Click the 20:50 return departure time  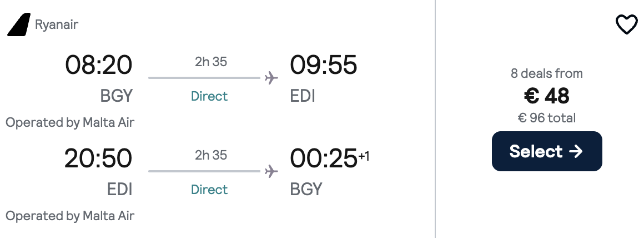click(x=98, y=158)
